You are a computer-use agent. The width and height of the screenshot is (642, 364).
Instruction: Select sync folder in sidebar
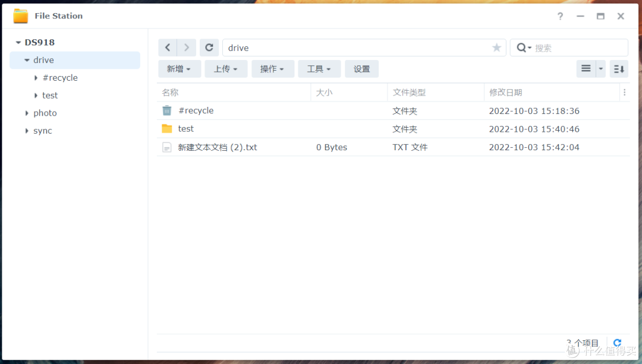tap(43, 131)
